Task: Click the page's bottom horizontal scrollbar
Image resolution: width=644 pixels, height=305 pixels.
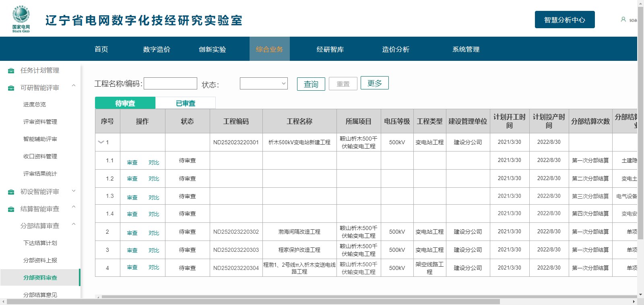Action: click(254, 301)
